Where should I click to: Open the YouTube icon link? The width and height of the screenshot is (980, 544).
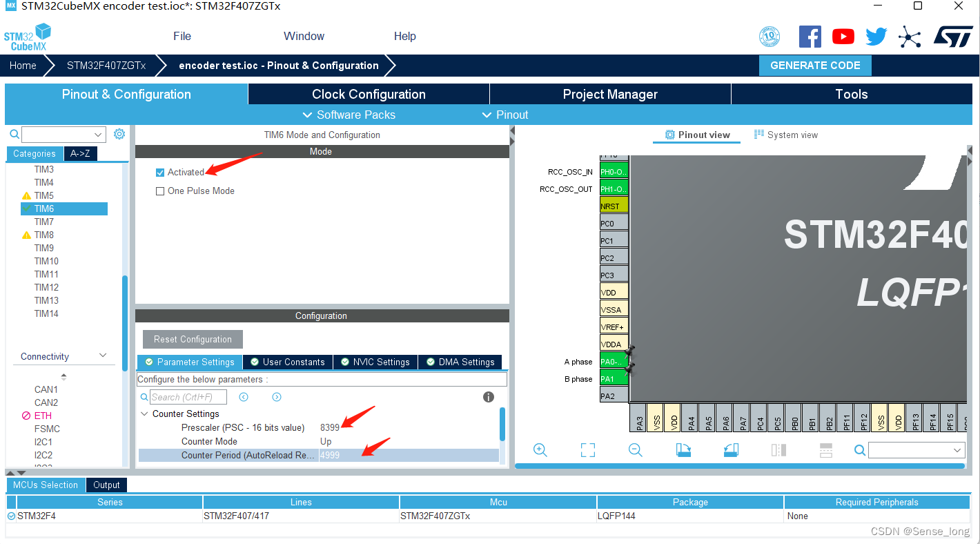click(x=843, y=37)
